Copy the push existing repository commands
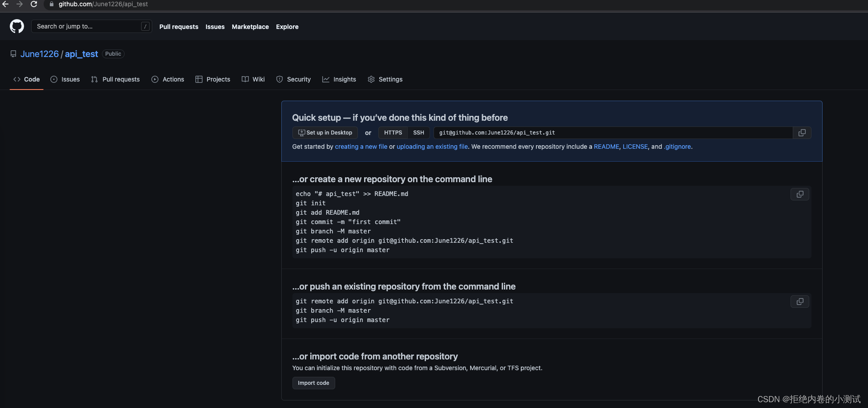This screenshot has width=868, height=408. pos(800,302)
